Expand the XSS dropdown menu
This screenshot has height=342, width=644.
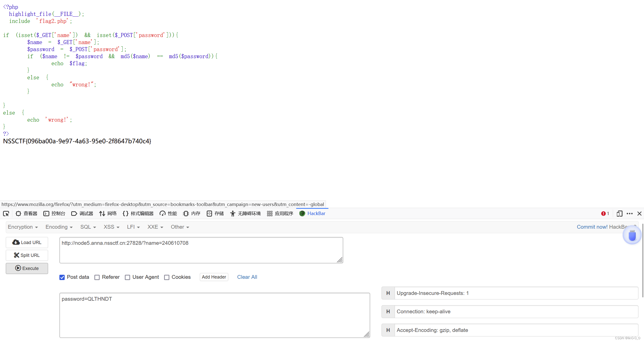point(111,227)
